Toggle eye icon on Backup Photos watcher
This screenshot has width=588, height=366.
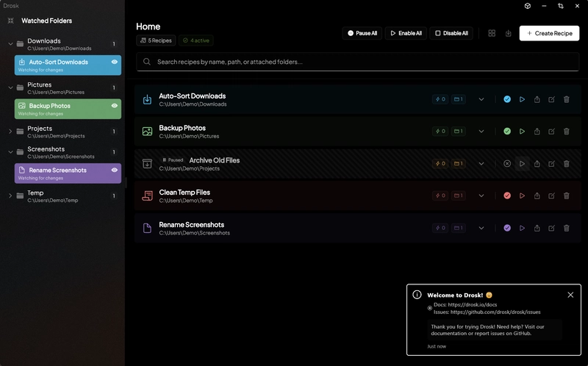coord(115,106)
